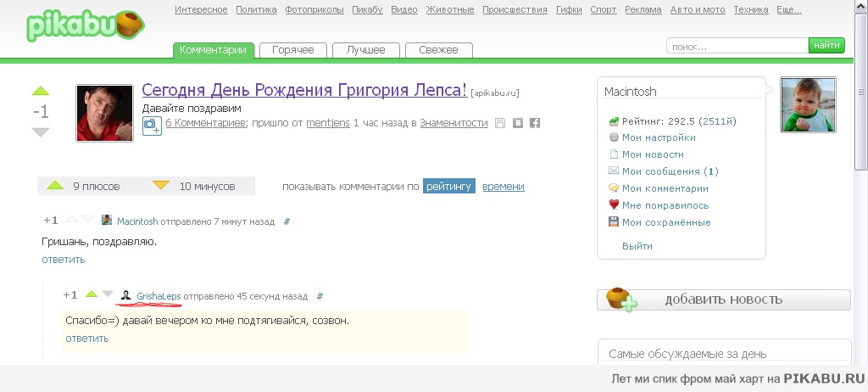Screen dimensions: 868x392
Task: Click the поиск search field
Action: point(737,46)
